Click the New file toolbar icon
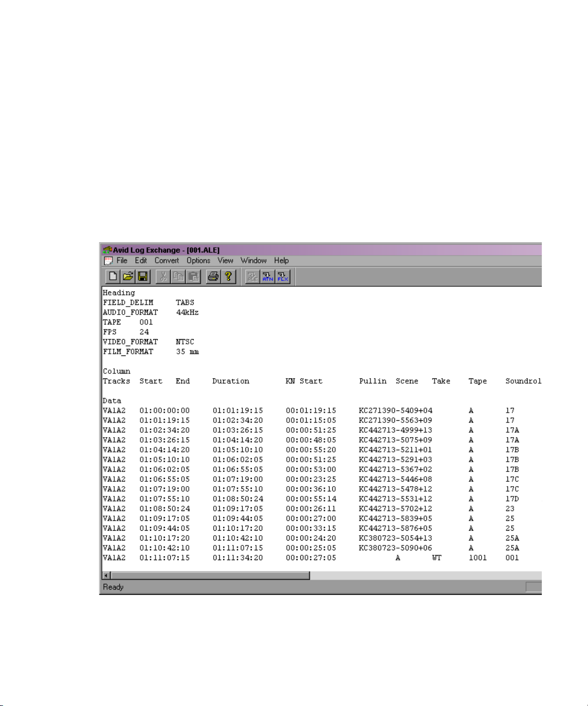The width and height of the screenshot is (588, 706). click(x=113, y=277)
